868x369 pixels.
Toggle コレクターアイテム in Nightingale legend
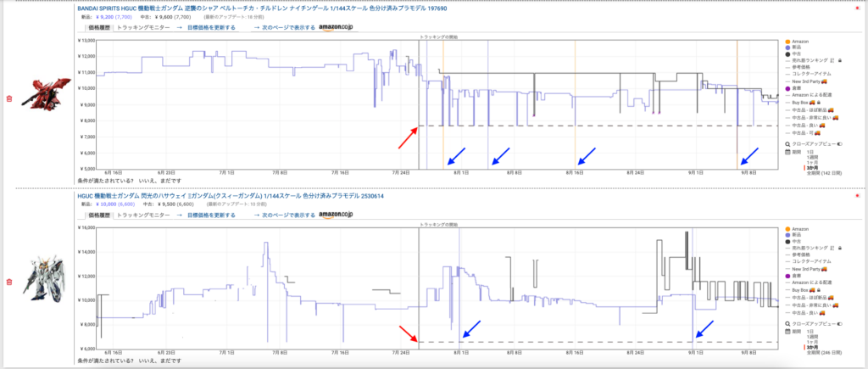click(x=808, y=74)
